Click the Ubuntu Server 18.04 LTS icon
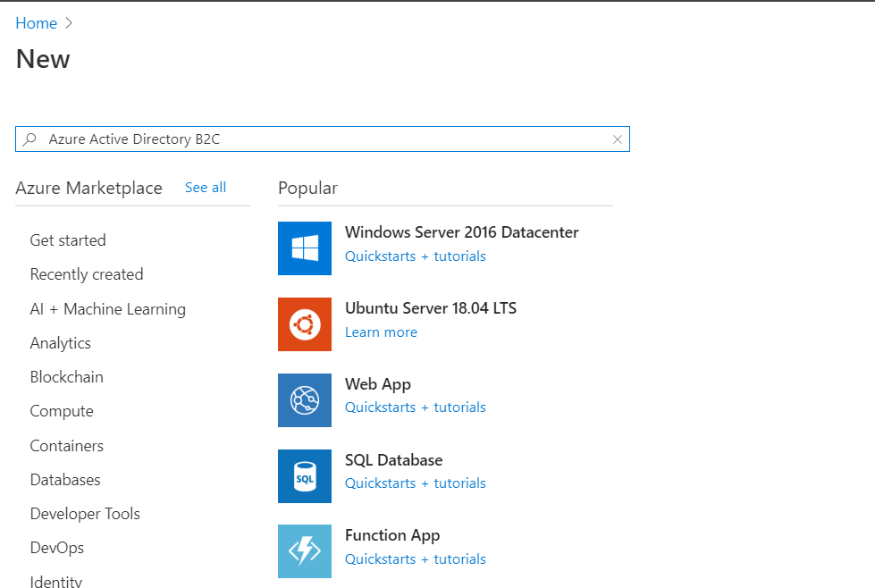 pyautogui.click(x=305, y=324)
